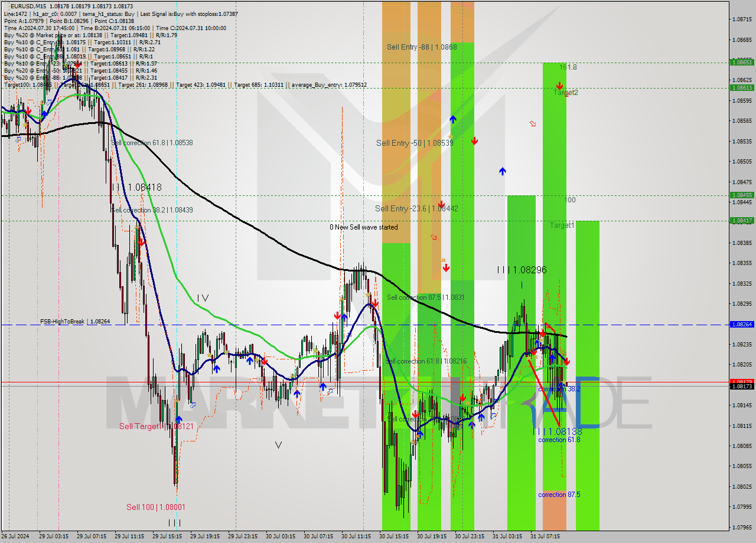Screen dimensions: 756x543
Task: Select the blue 'correction 61.8' label
Action: point(559,440)
